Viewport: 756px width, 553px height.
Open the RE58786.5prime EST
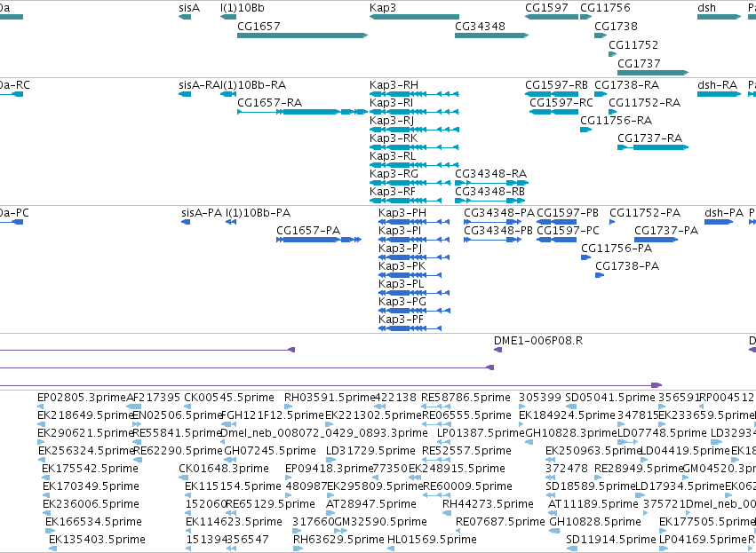pyautogui.click(x=436, y=407)
